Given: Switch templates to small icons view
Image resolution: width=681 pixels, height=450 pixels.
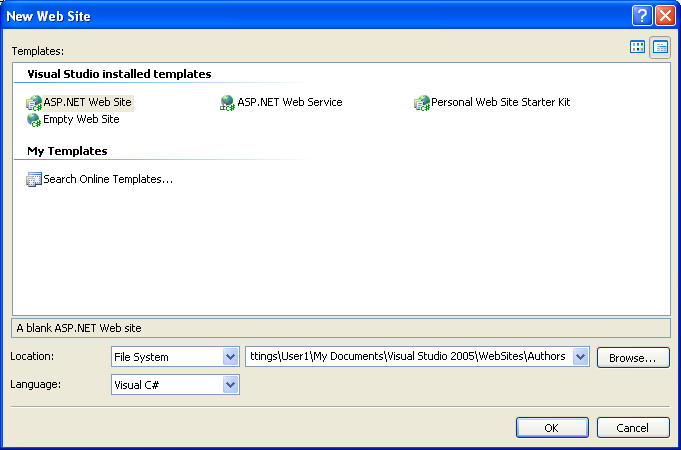Looking at the screenshot, I should click(x=660, y=47).
